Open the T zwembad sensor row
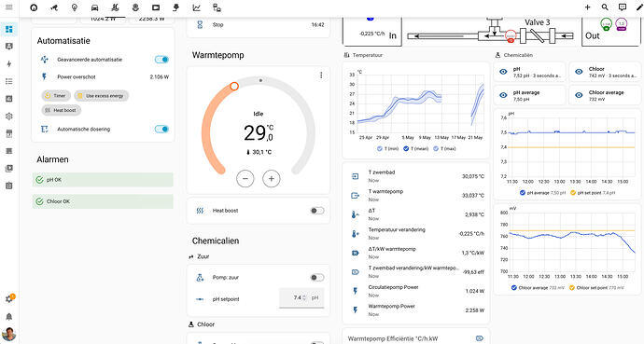Screen dimensions: 644x344 coord(416,176)
